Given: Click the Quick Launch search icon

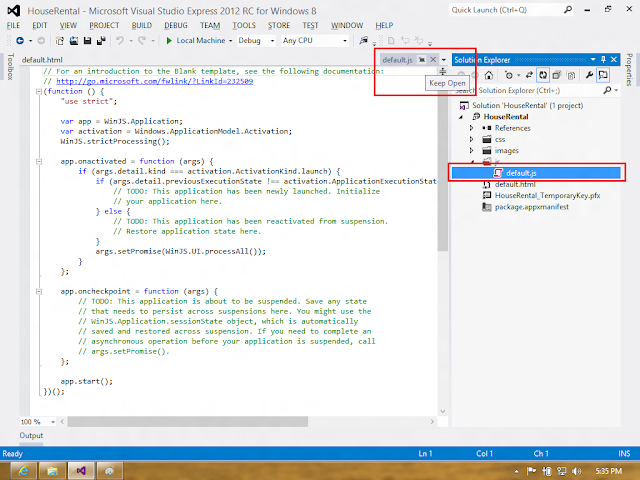Looking at the screenshot, I should [568, 10].
